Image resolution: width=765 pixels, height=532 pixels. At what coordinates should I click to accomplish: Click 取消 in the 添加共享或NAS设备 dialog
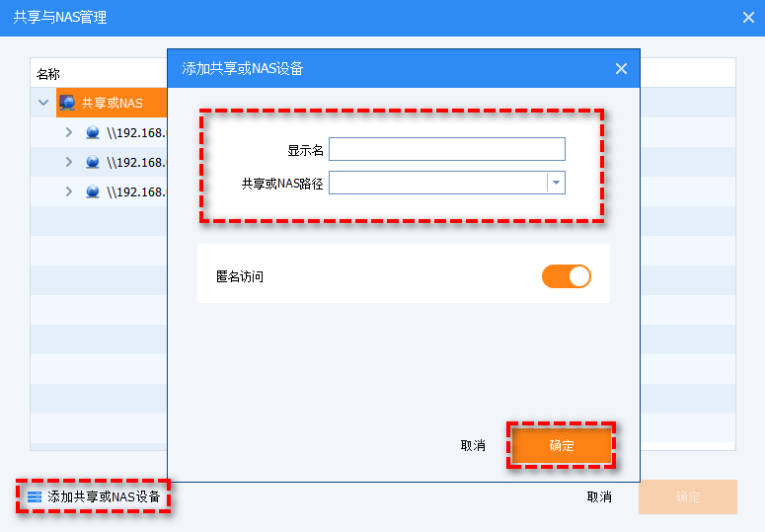[x=473, y=445]
